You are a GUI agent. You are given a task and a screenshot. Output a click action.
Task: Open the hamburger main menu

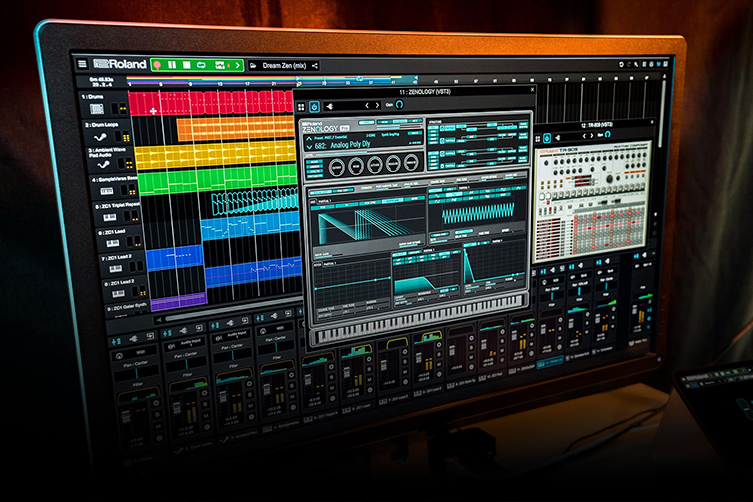tap(82, 63)
